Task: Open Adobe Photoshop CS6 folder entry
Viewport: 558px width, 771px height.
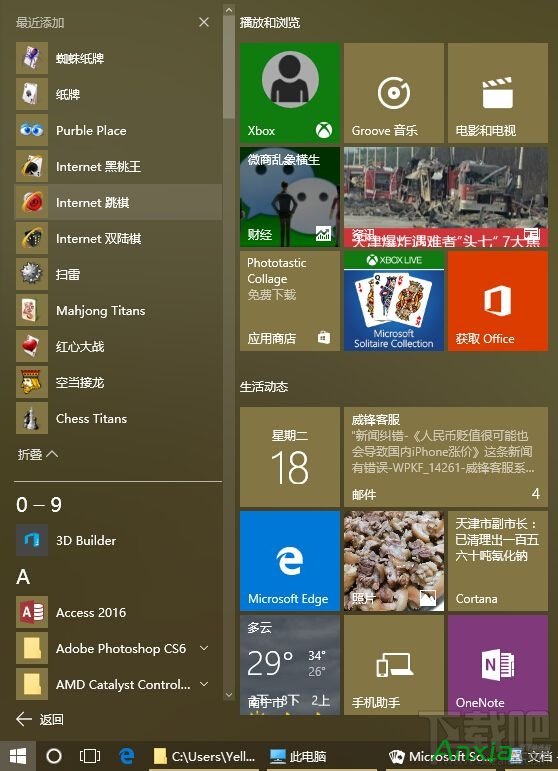Action: [118, 648]
